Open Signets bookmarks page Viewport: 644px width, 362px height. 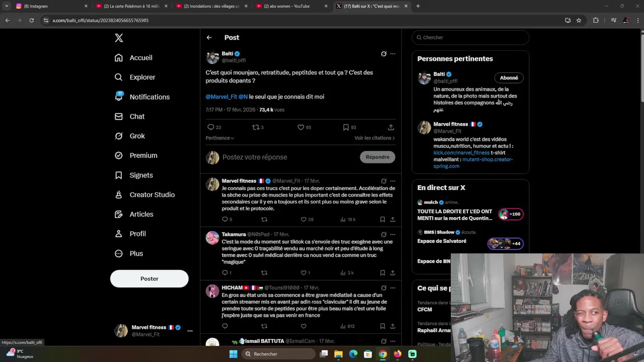[133, 175]
